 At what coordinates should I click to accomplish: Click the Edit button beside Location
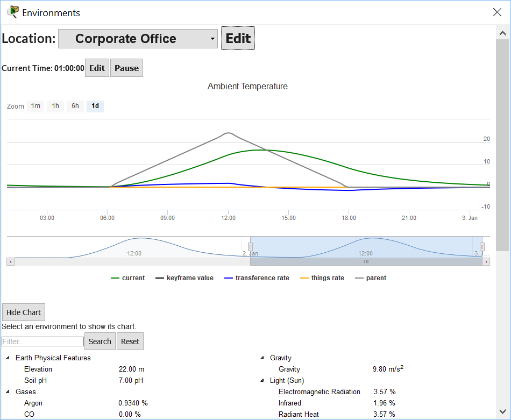[x=238, y=38]
